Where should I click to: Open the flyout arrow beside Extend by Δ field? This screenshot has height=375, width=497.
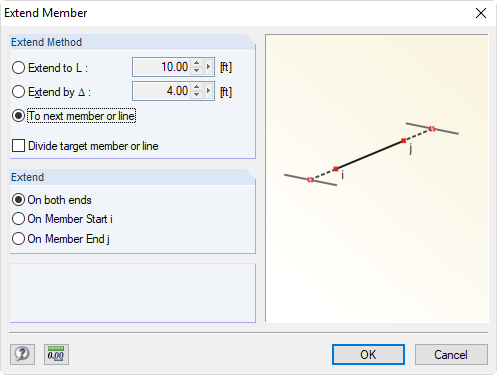(x=208, y=91)
